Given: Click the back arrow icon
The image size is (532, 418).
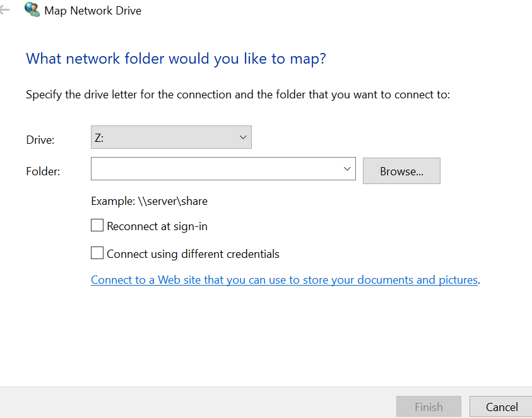Looking at the screenshot, I should pyautogui.click(x=4, y=10).
